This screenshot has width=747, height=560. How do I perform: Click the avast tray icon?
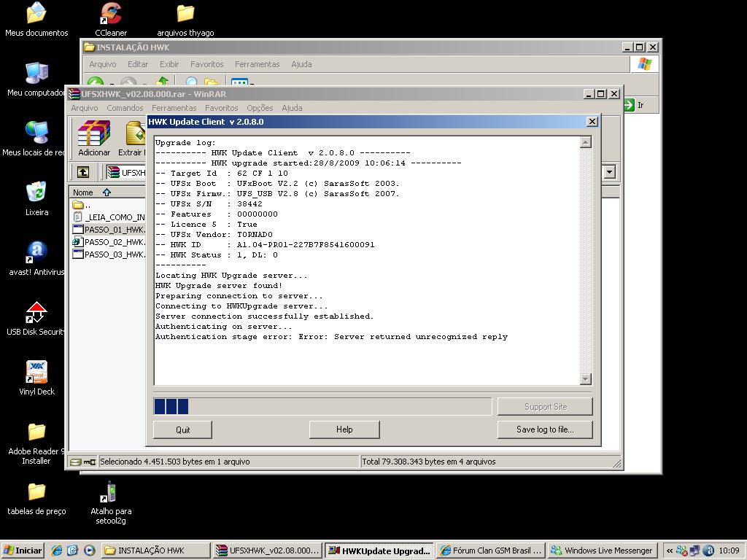[x=708, y=551]
